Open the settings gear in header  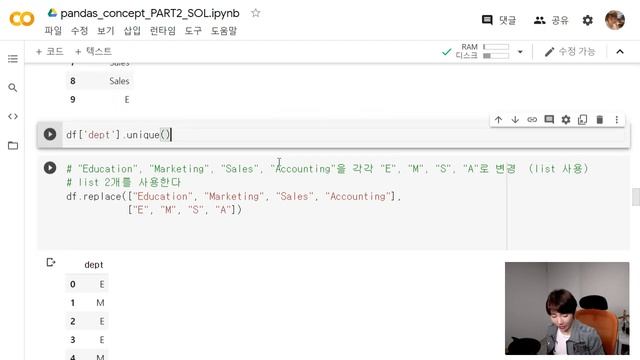click(x=587, y=20)
